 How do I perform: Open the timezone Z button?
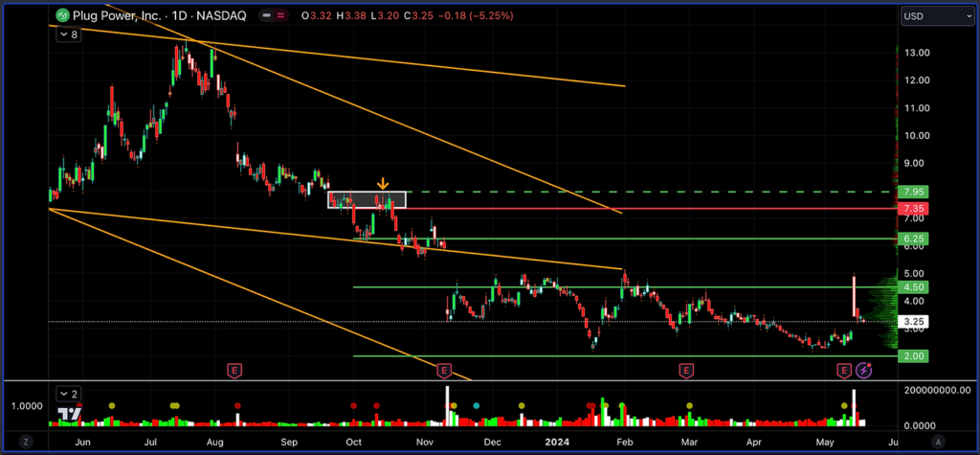point(26,441)
